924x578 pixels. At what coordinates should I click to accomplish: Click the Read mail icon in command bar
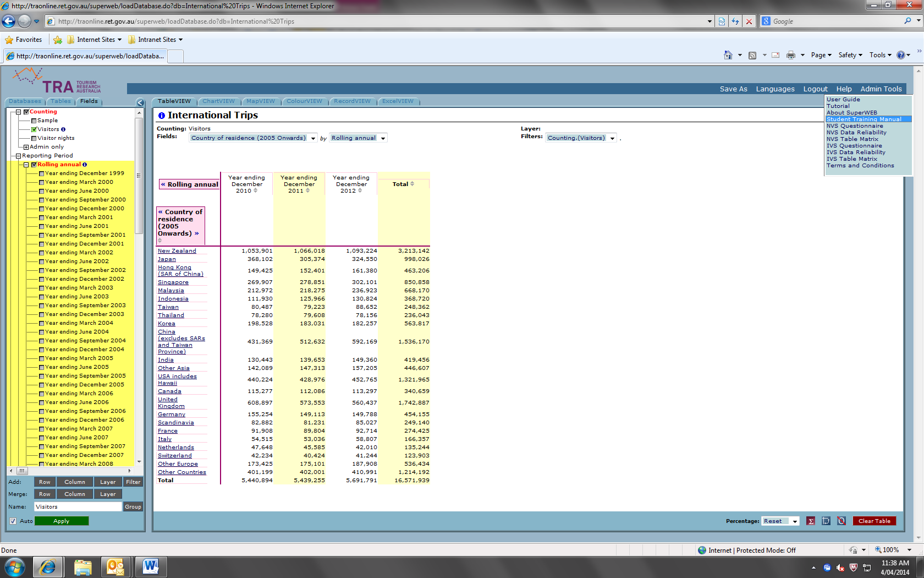pos(776,55)
